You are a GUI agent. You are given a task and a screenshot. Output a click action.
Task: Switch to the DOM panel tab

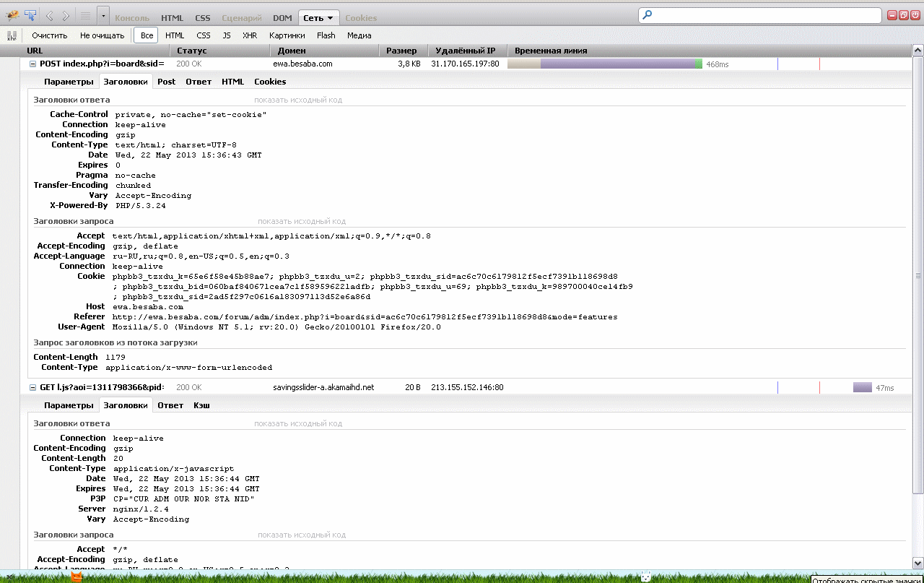point(282,18)
